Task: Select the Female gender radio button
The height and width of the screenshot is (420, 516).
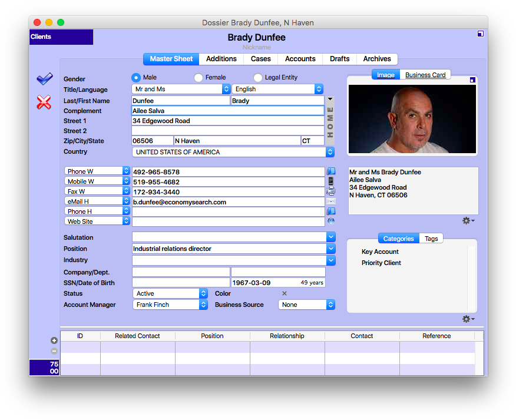Action: tap(199, 78)
